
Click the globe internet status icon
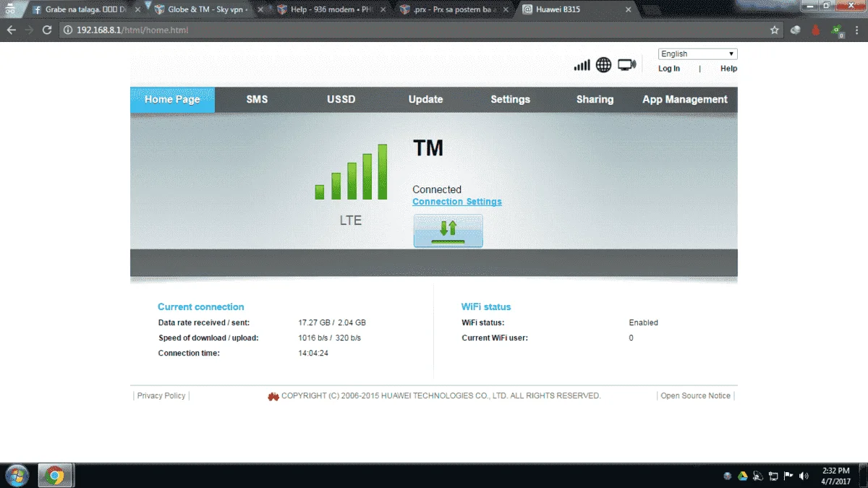click(x=604, y=65)
